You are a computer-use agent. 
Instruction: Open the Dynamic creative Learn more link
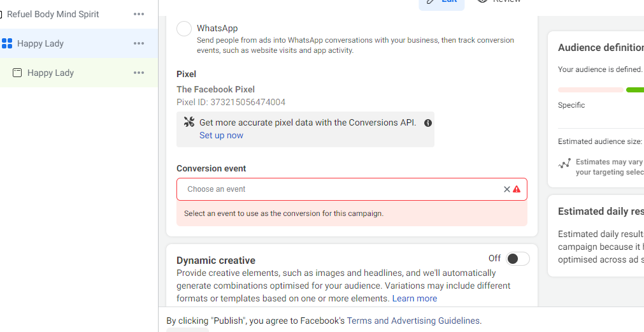[x=415, y=298]
